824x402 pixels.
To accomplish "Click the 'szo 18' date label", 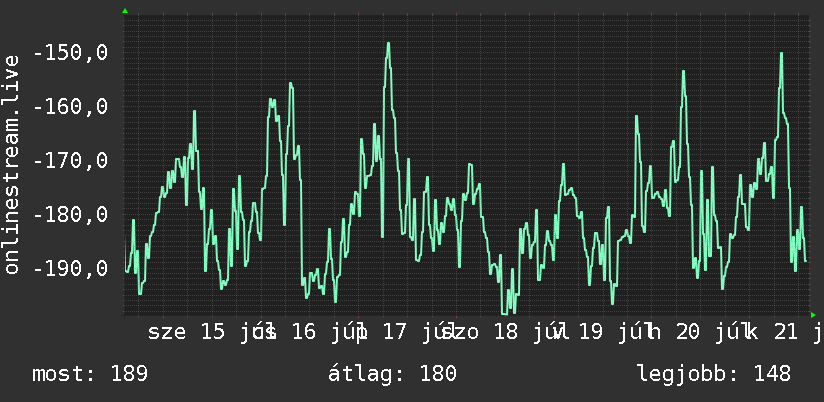I will (480, 332).
